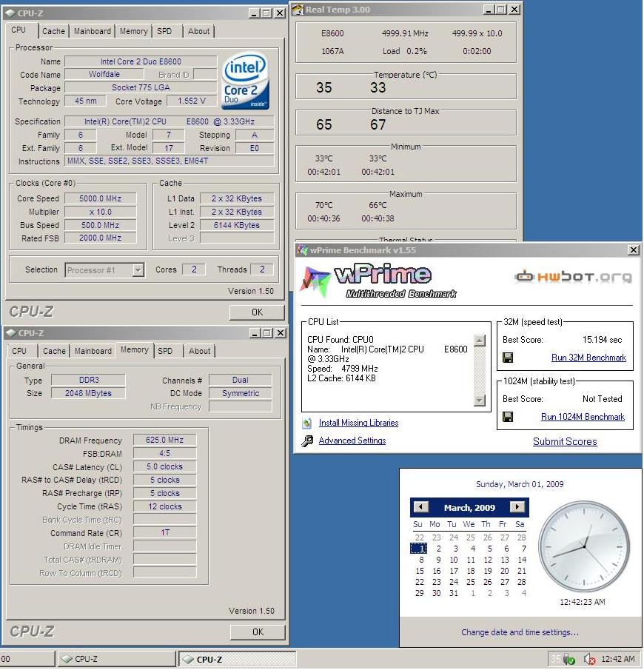Open the SPD tab in lower CPU-Z
The image size is (644, 670).
(x=165, y=351)
